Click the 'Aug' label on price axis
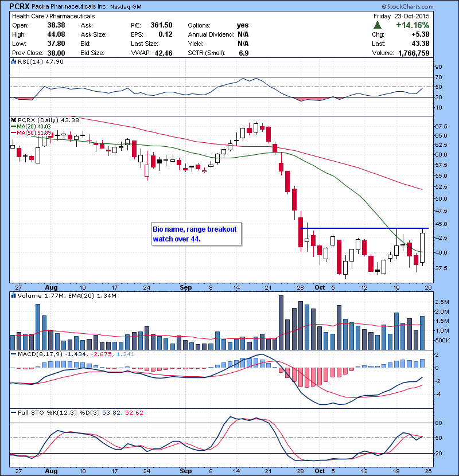 [x=51, y=287]
